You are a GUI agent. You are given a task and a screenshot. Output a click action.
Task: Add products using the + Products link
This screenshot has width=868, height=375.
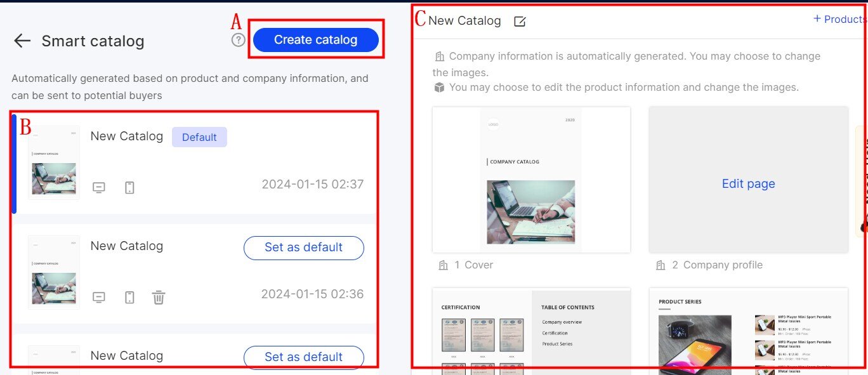(839, 19)
